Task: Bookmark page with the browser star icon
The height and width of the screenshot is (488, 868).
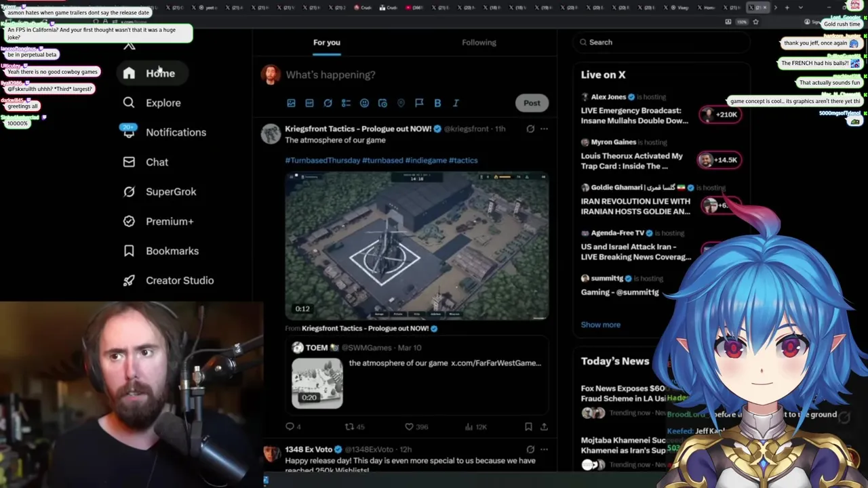Action: pyautogui.click(x=755, y=22)
